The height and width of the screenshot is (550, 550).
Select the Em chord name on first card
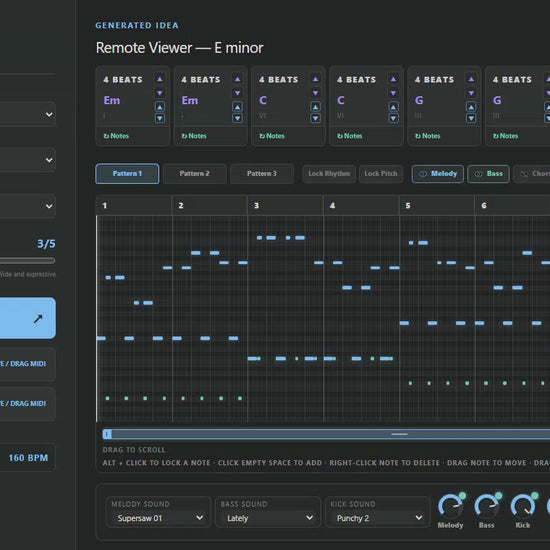[x=112, y=100]
